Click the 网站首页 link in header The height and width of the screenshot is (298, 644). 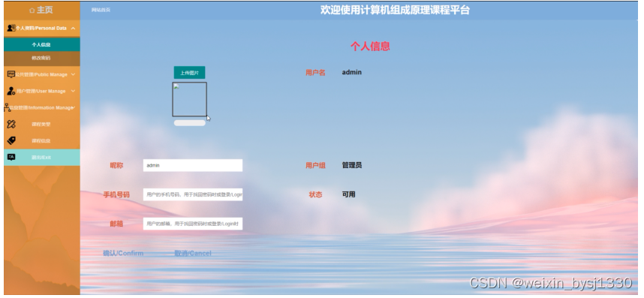(101, 10)
